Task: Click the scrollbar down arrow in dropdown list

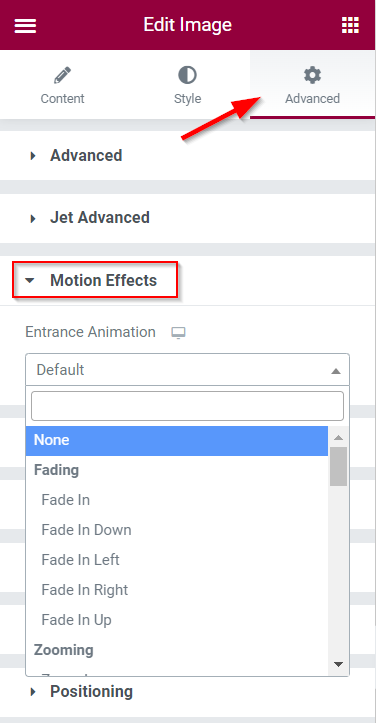Action: [338, 664]
